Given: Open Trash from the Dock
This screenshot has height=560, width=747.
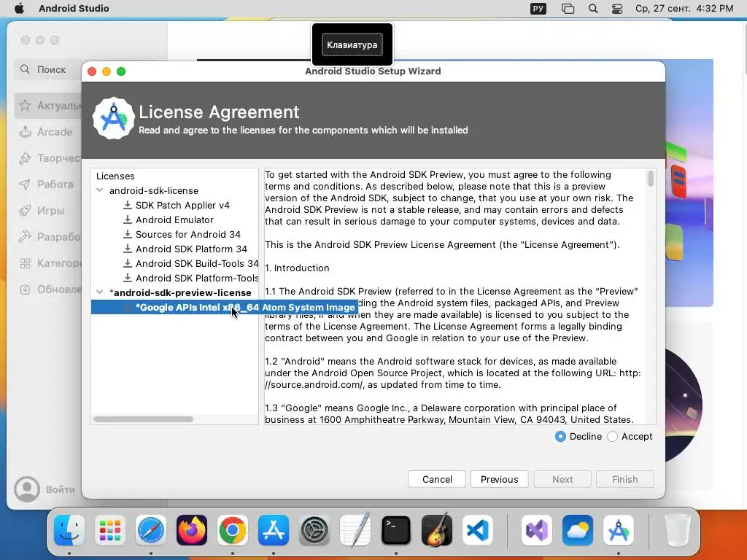Looking at the screenshot, I should pyautogui.click(x=677, y=530).
